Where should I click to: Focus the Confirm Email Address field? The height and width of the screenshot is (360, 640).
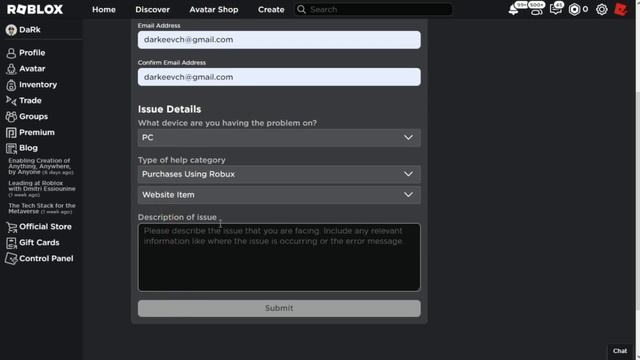(x=279, y=77)
